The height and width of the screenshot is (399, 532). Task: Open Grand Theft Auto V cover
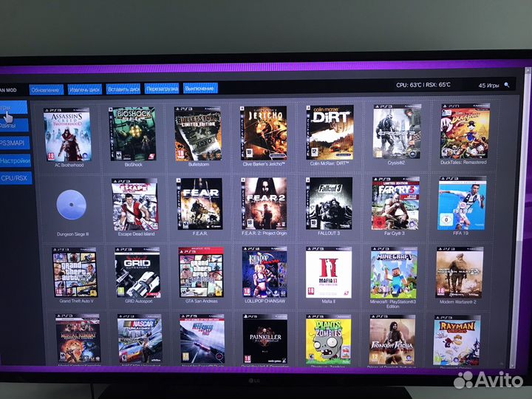pos(75,272)
